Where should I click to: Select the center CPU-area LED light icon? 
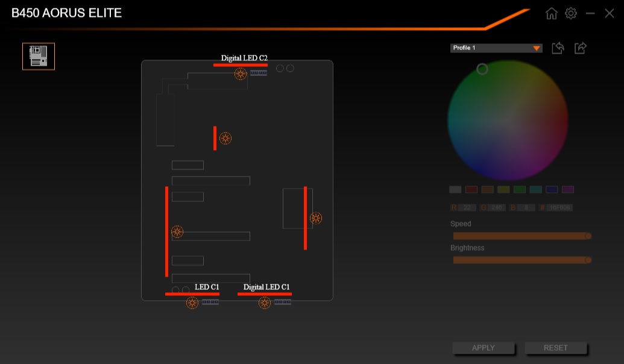(225, 138)
